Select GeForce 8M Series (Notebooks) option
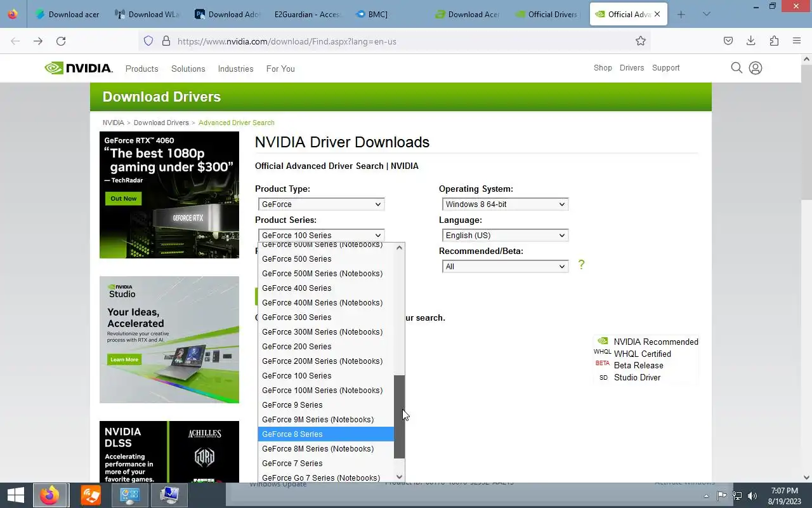Image resolution: width=812 pixels, height=508 pixels. click(326, 449)
